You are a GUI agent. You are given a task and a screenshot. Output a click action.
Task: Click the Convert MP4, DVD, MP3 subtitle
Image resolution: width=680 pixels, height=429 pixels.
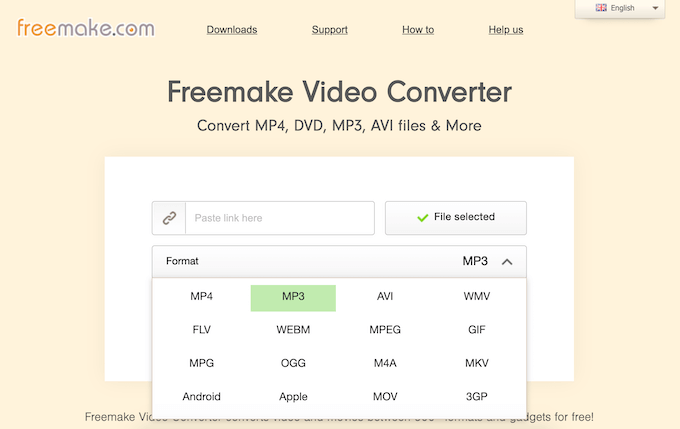pos(339,126)
